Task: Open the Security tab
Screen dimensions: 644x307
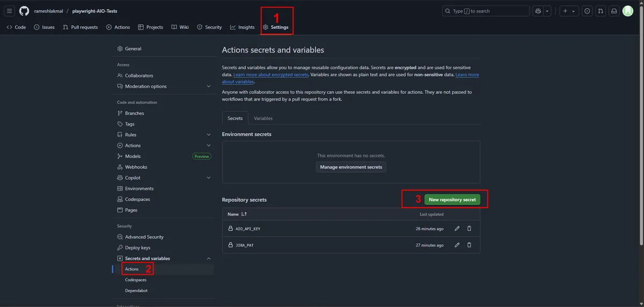Action: [209, 27]
